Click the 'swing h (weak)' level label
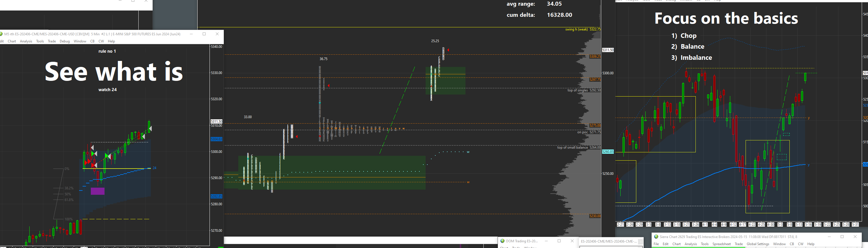This screenshot has height=248, width=868. tap(576, 29)
